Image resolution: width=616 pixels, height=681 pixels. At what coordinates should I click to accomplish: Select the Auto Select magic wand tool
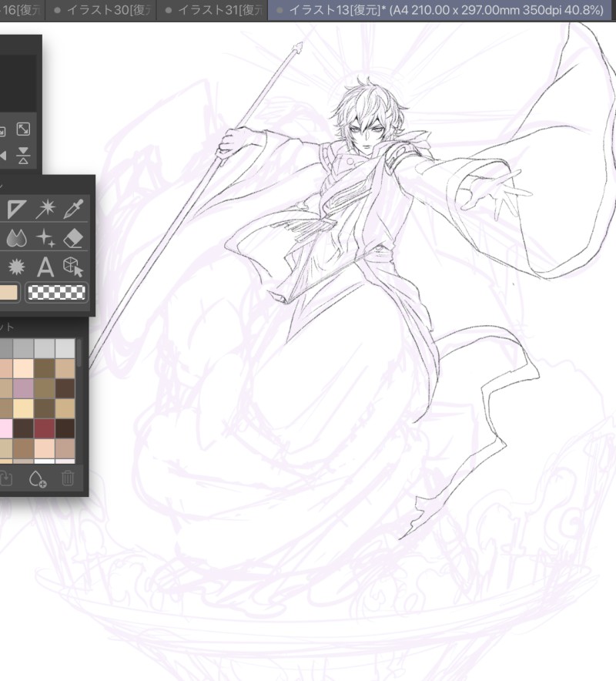(45, 209)
